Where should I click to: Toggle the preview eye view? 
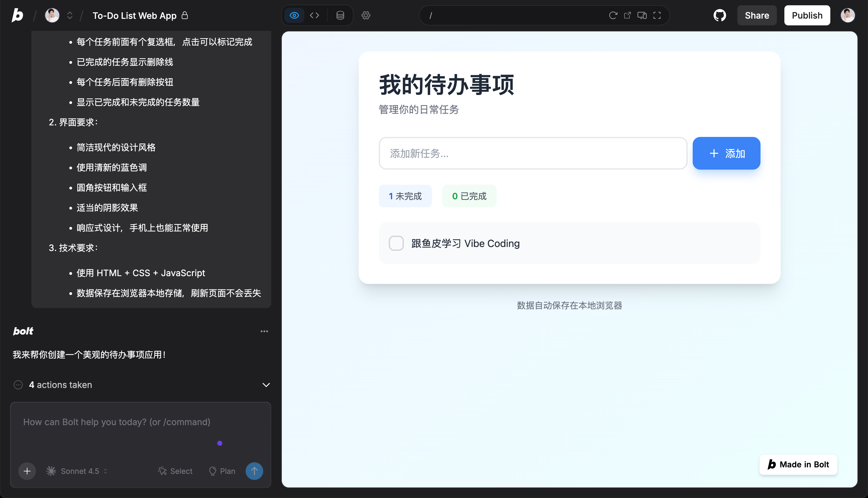[294, 15]
